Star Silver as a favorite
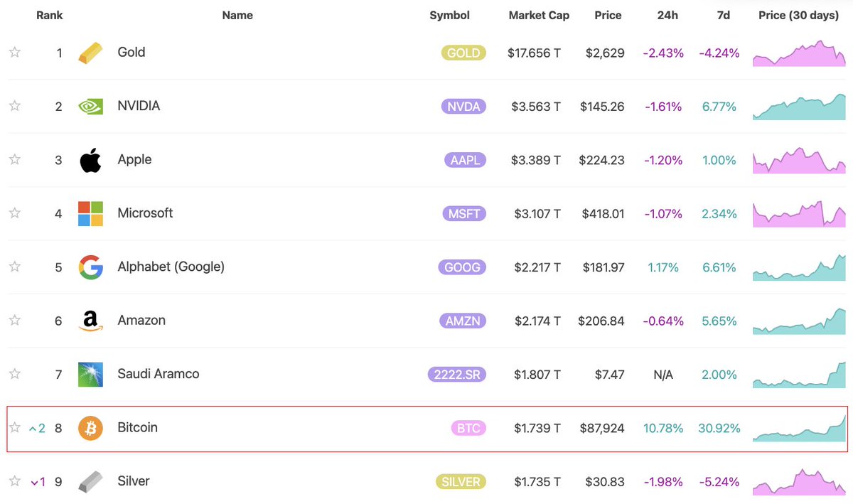853x504 pixels. 14,481
